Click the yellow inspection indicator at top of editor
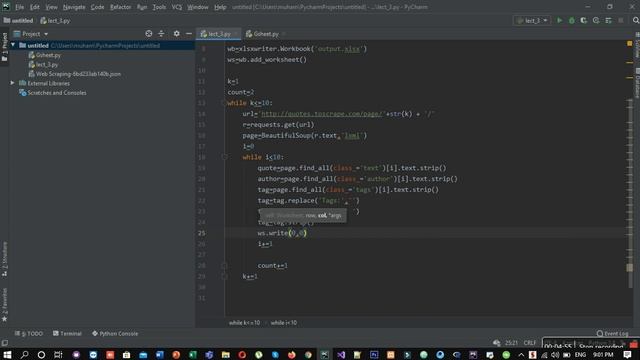Screen dimensions: 640x360 click(x=629, y=43)
